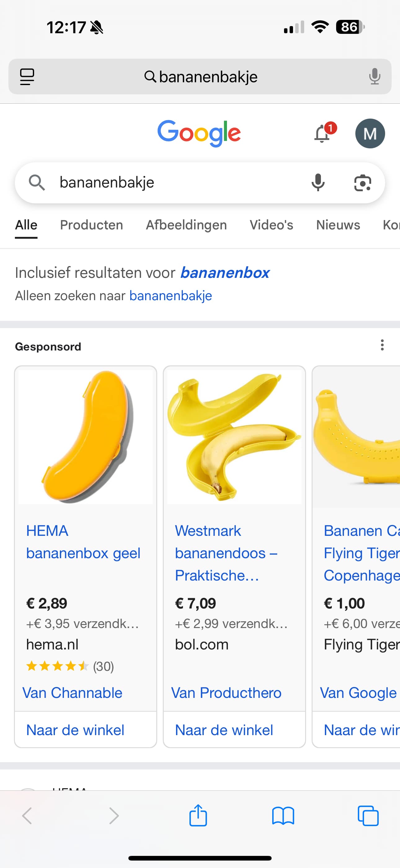This screenshot has height=868, width=400.
Task: Tap the Westmark bananendoos product image
Action: [234, 437]
